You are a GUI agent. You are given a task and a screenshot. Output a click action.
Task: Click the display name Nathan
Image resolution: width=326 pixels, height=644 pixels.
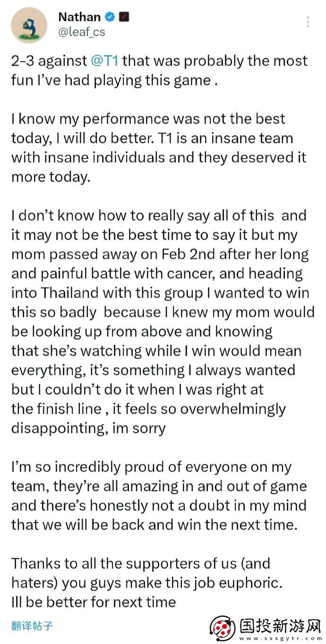pos(79,17)
